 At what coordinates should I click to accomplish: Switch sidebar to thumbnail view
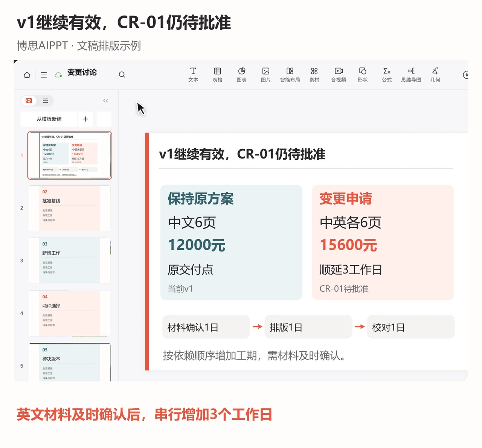click(x=29, y=101)
